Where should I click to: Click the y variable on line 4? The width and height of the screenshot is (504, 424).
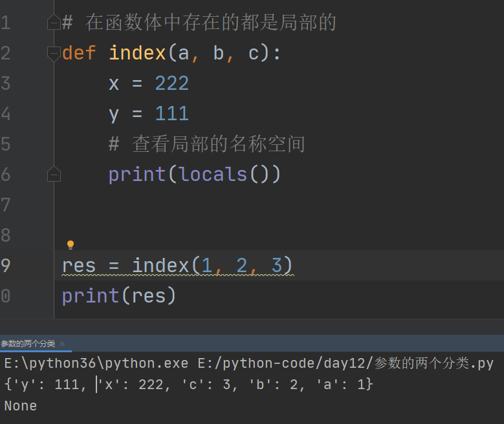[114, 115]
